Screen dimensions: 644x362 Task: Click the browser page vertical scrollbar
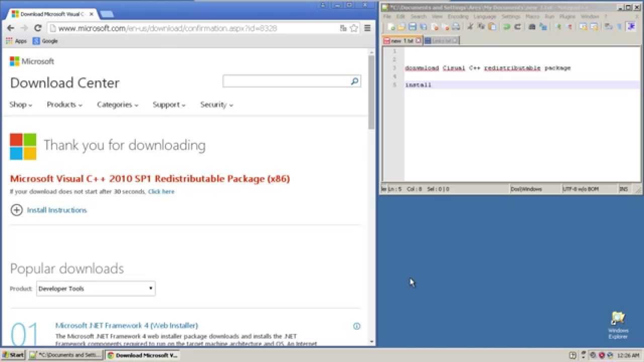coord(371,92)
